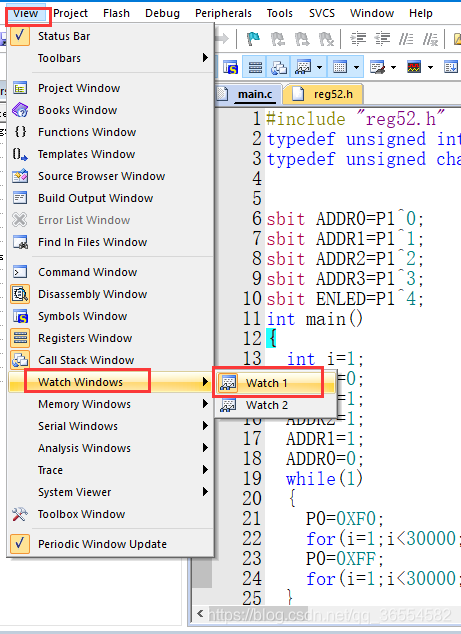Expand the Trace submenu
This screenshot has height=634, width=461.
[110, 470]
